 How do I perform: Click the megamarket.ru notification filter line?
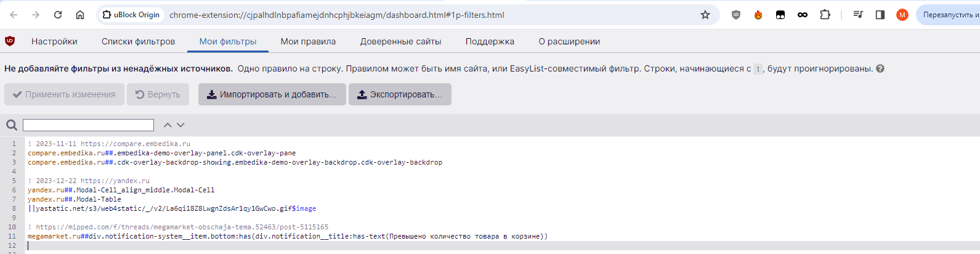click(x=288, y=236)
